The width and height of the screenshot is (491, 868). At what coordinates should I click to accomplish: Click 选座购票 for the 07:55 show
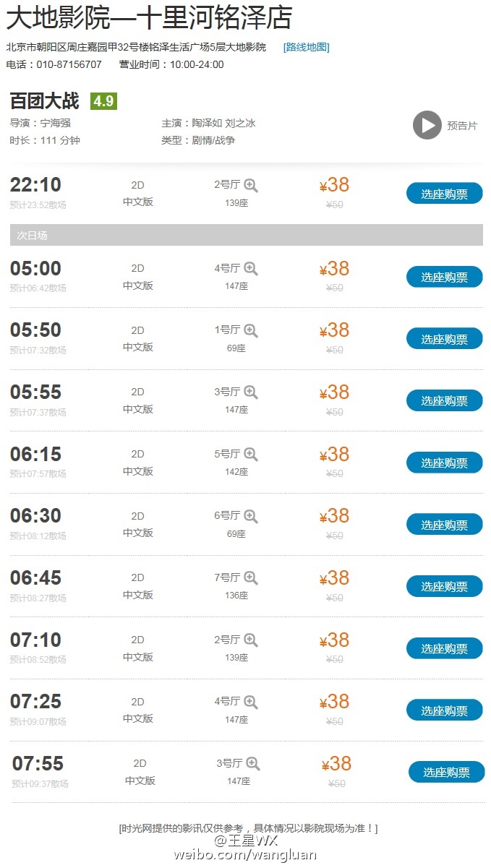[446, 772]
